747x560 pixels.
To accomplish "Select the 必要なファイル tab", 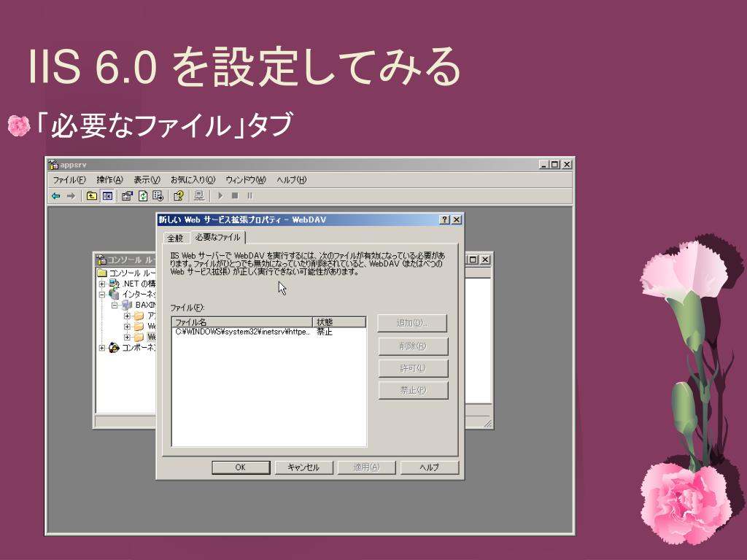I will click(x=217, y=237).
